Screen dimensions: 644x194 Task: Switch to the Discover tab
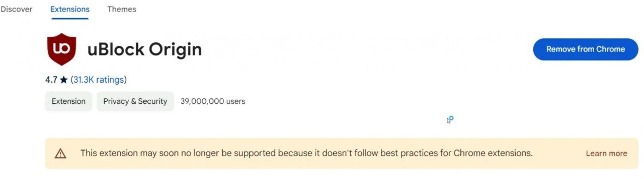pyautogui.click(x=16, y=9)
